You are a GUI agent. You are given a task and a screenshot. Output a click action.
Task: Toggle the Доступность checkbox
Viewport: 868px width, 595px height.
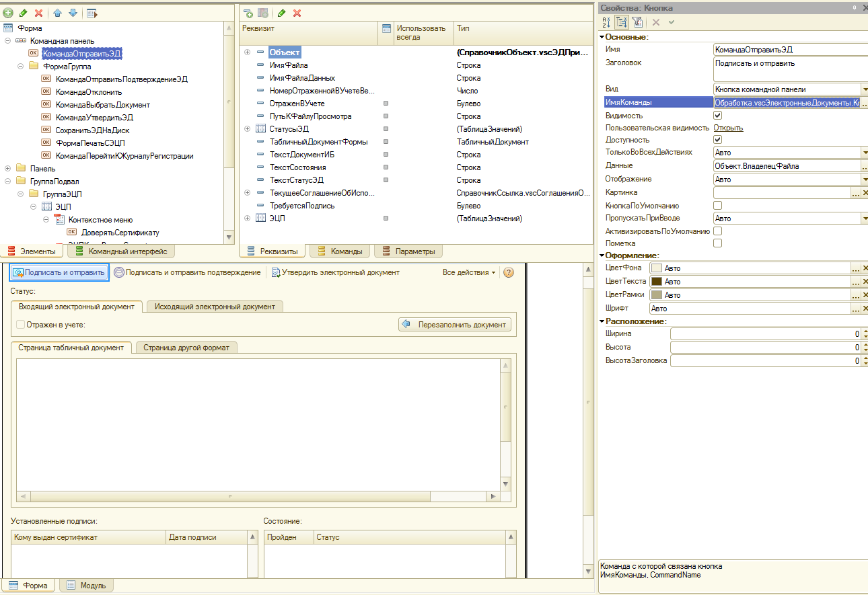[x=717, y=140]
